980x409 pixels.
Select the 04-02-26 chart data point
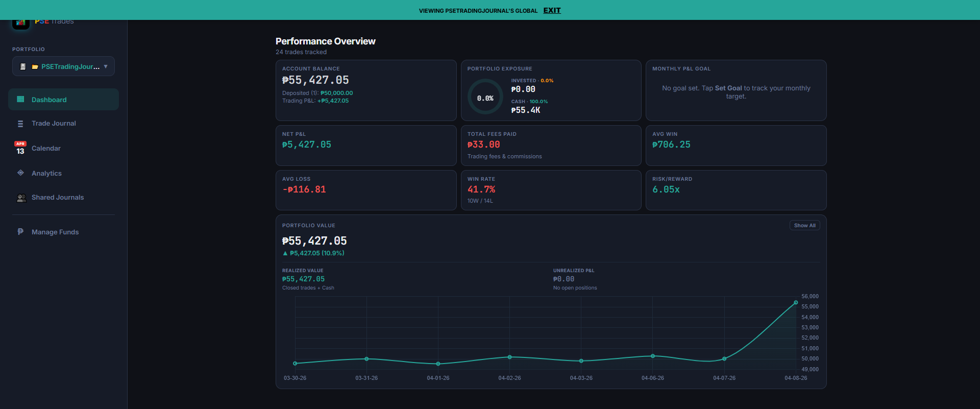coord(509,357)
